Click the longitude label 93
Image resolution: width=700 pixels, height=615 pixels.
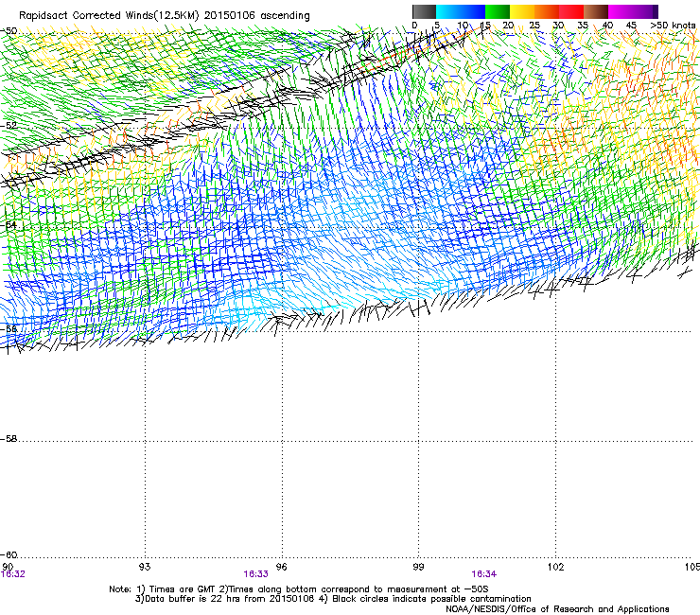tap(145, 567)
